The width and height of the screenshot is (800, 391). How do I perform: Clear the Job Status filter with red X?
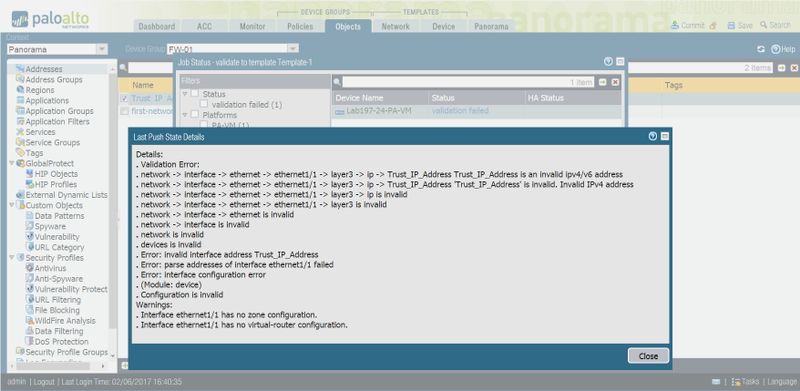point(615,82)
